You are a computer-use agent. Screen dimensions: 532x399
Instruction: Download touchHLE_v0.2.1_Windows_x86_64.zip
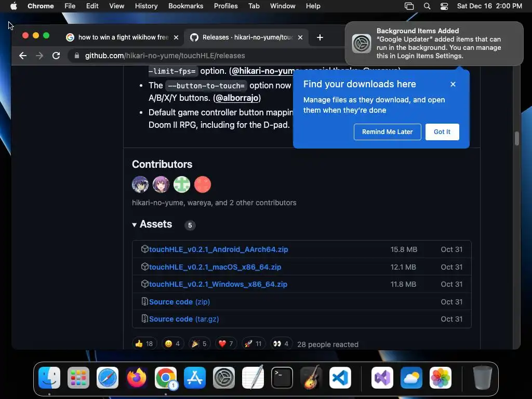[218, 284]
